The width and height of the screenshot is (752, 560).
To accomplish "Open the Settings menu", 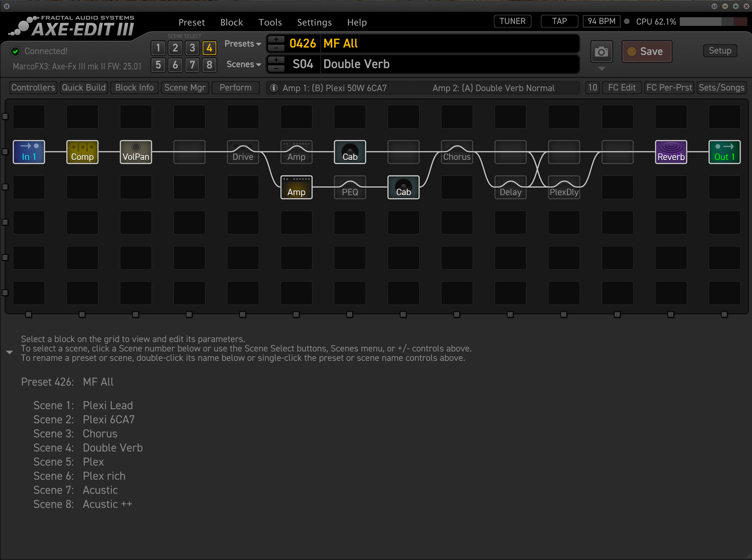I will tap(314, 22).
